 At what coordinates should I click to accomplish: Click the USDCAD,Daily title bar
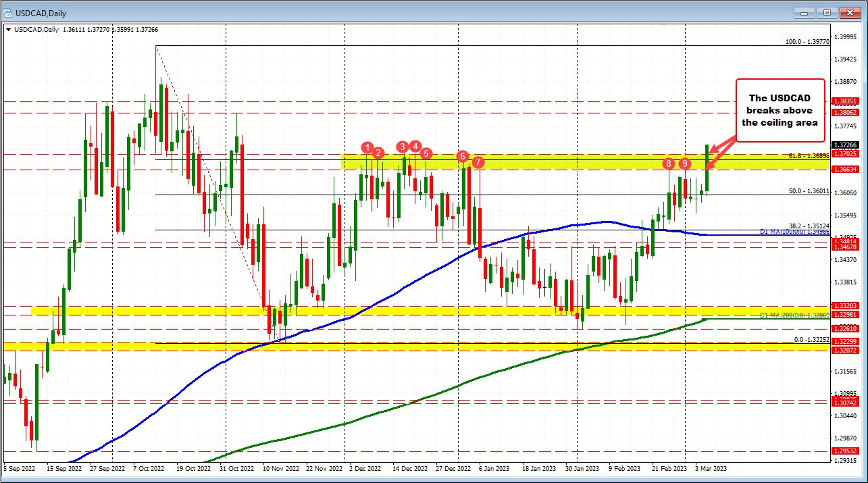click(x=41, y=13)
